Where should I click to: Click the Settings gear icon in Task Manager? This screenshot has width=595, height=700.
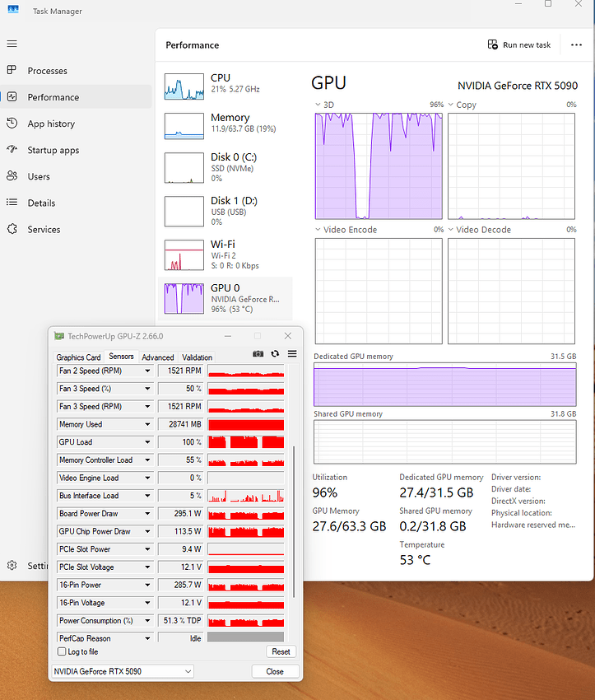12,565
